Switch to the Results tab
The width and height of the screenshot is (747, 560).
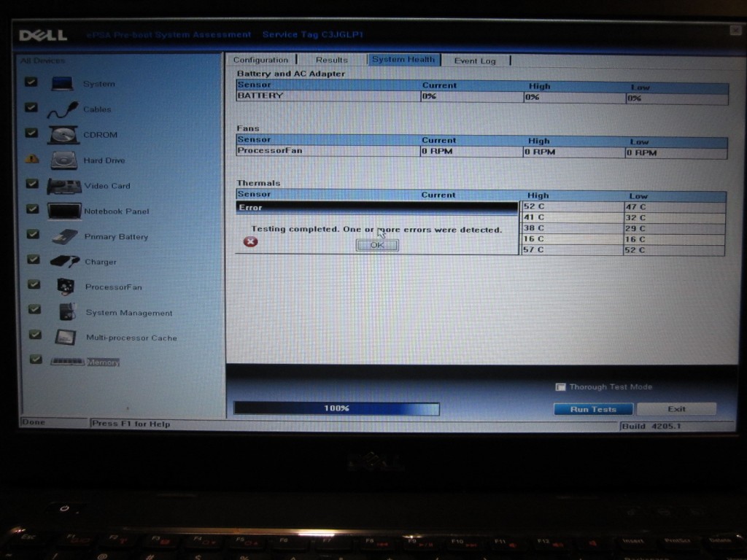click(332, 60)
